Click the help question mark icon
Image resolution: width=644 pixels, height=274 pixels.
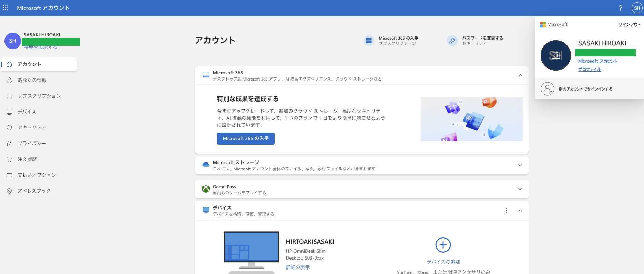tap(620, 8)
